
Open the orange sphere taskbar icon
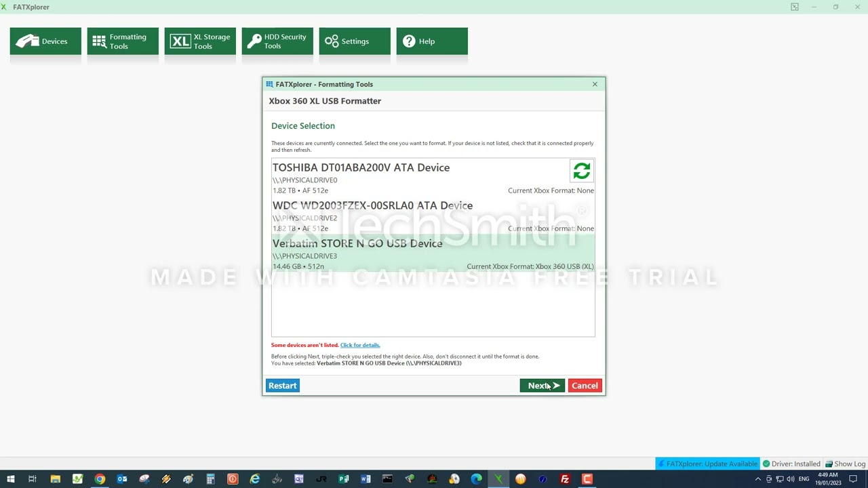point(520,479)
